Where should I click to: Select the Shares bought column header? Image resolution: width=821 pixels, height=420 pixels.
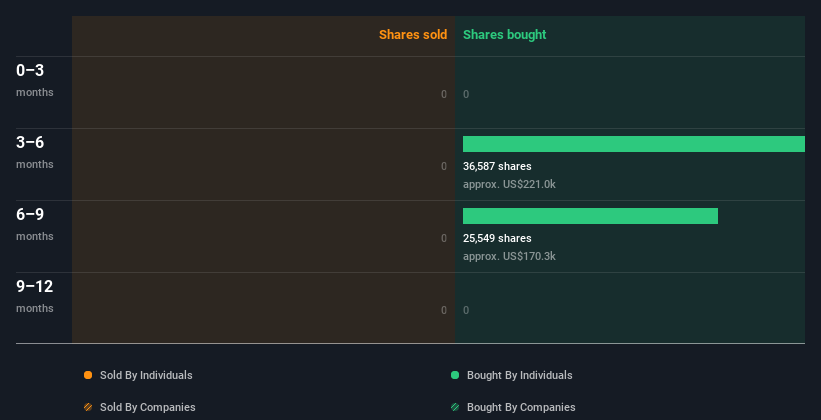pyautogui.click(x=505, y=35)
